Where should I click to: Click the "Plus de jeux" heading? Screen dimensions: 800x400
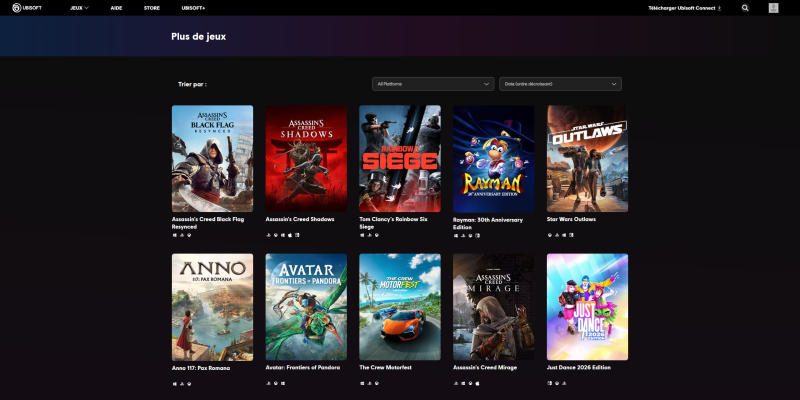[198, 37]
